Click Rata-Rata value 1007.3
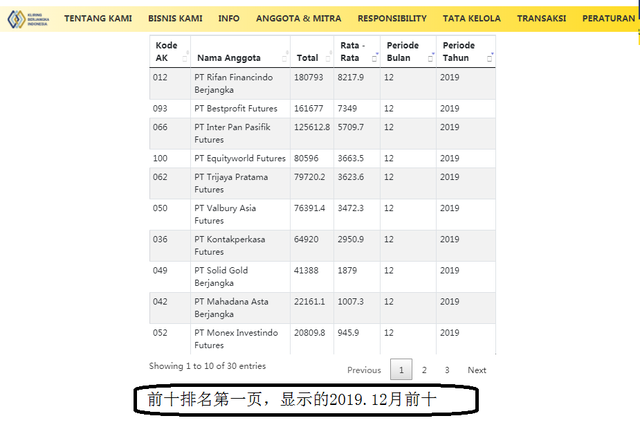Image resolution: width=640 pixels, height=425 pixels. pyautogui.click(x=351, y=301)
